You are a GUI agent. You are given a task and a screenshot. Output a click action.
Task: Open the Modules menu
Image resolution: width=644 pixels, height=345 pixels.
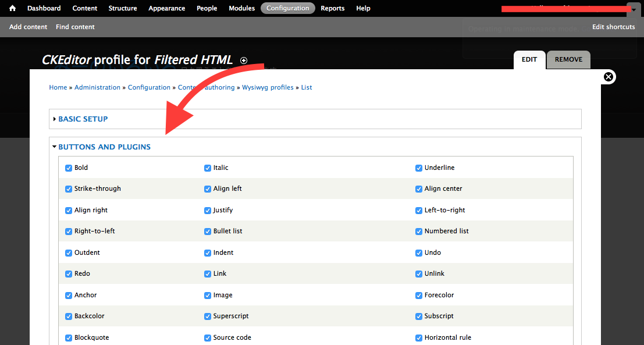[x=241, y=8]
